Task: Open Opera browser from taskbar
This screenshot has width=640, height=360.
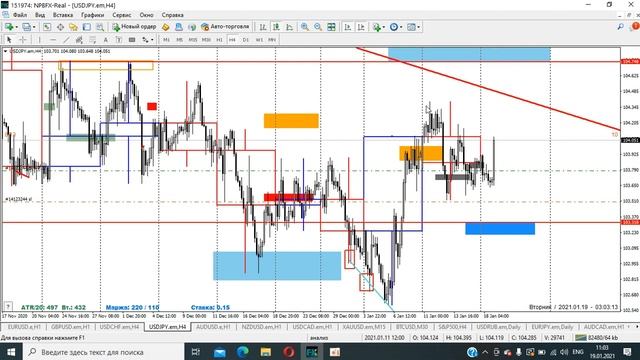Action: coord(289,352)
